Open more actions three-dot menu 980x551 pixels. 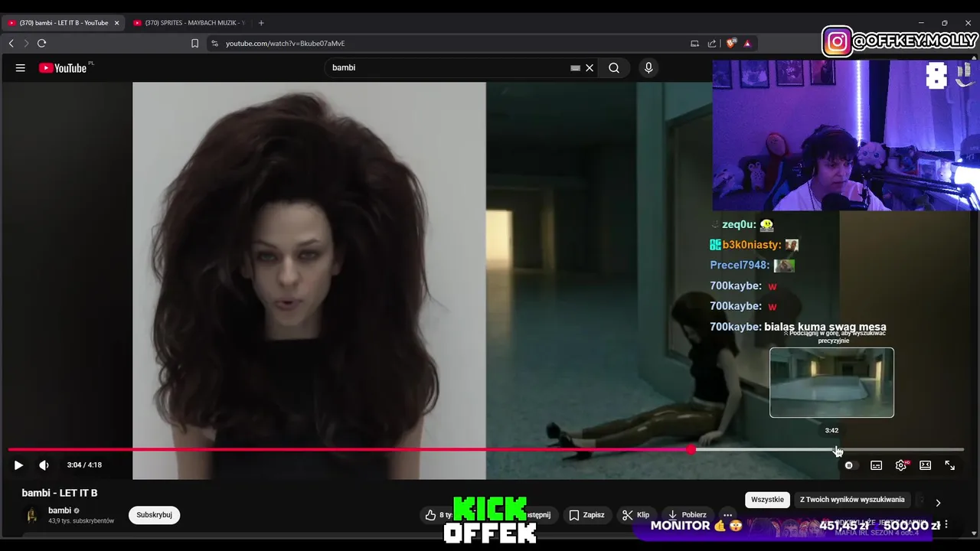click(x=727, y=515)
